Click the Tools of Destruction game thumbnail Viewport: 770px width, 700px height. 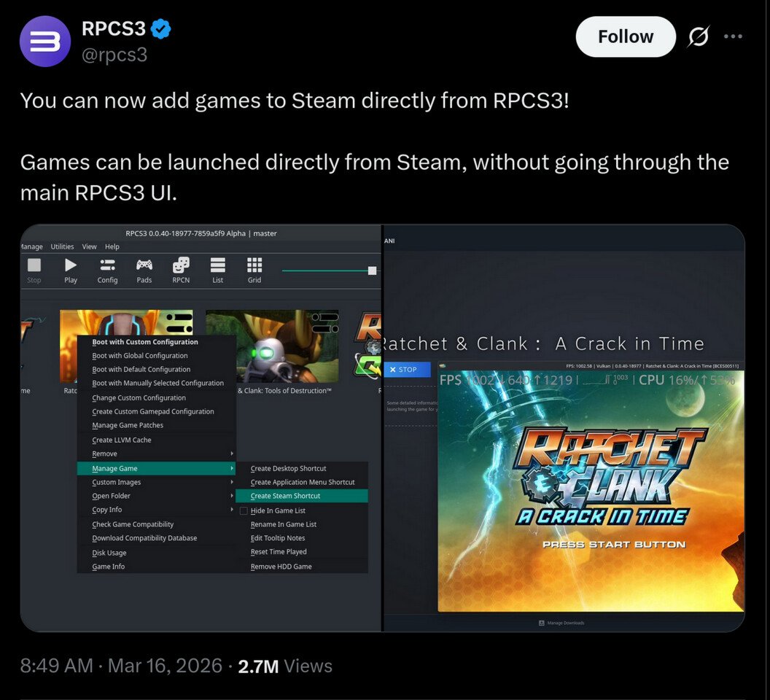(x=272, y=346)
